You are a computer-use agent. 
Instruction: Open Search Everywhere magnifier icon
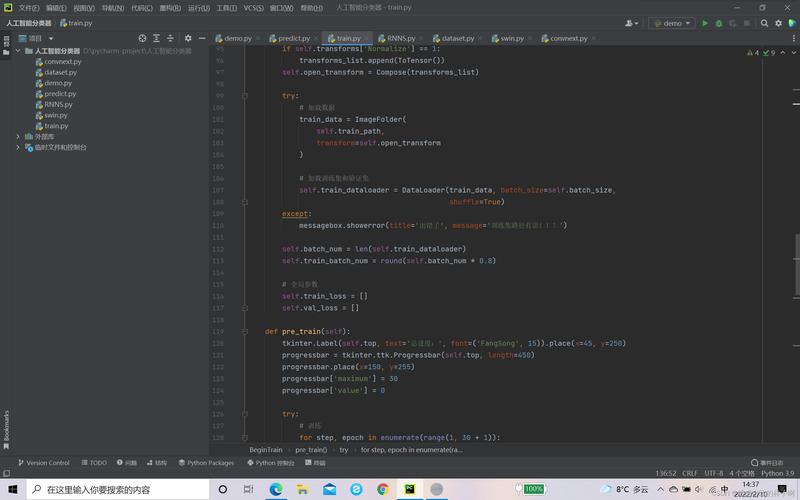tap(764, 23)
